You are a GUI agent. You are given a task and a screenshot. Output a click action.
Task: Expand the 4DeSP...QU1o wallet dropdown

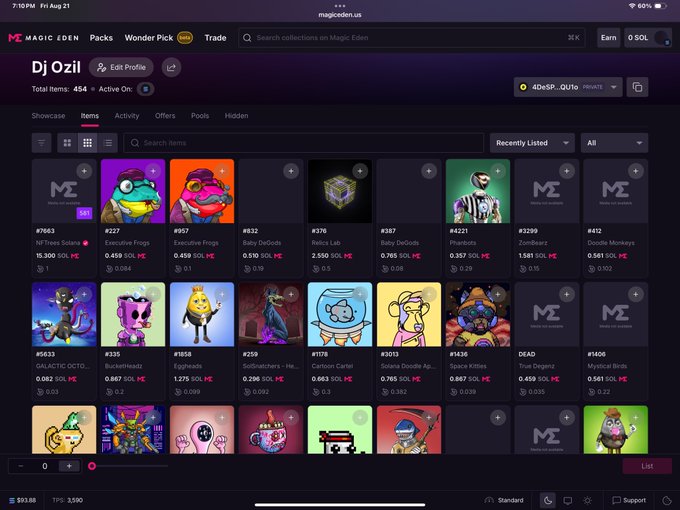(568, 87)
